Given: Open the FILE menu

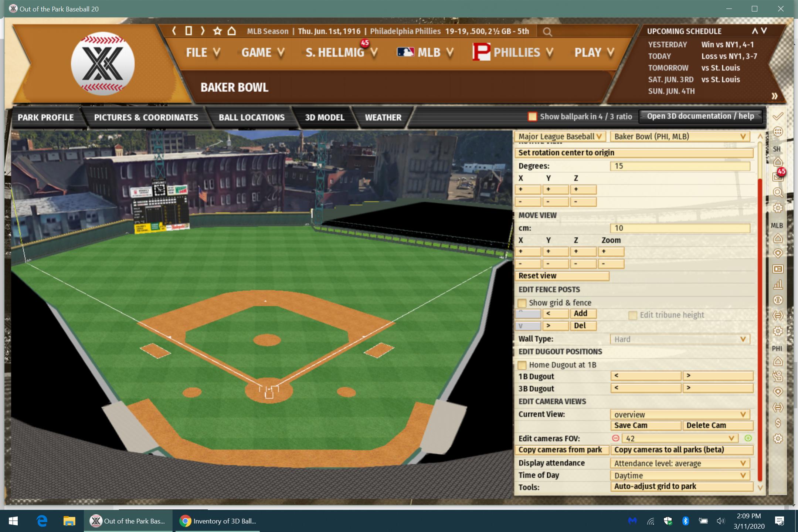Looking at the screenshot, I should click(x=203, y=52).
